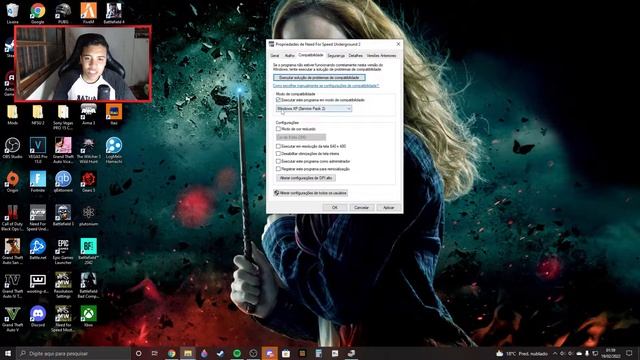Open the Segurança tab
This screenshot has height=360, width=640.
336,56
